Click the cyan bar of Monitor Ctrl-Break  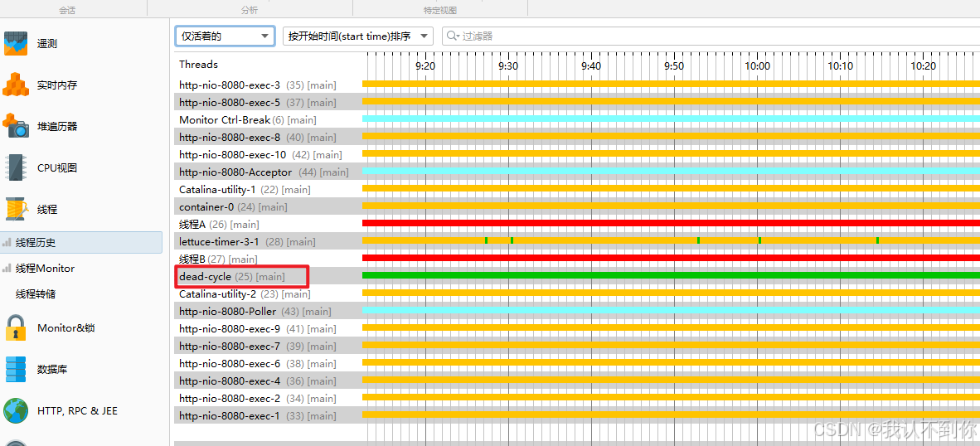tap(672, 119)
